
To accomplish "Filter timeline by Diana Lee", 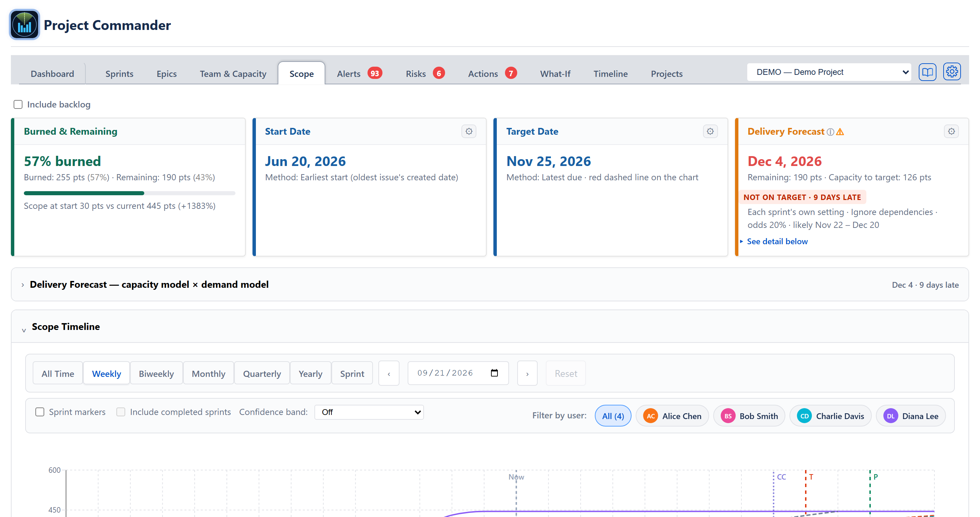I will point(910,416).
